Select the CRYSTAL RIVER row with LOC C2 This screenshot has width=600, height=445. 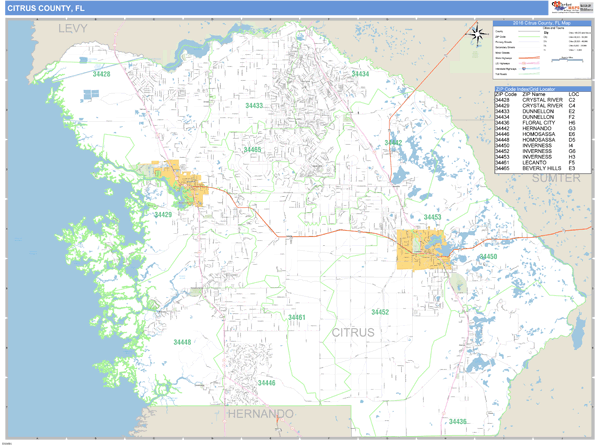[x=543, y=100]
